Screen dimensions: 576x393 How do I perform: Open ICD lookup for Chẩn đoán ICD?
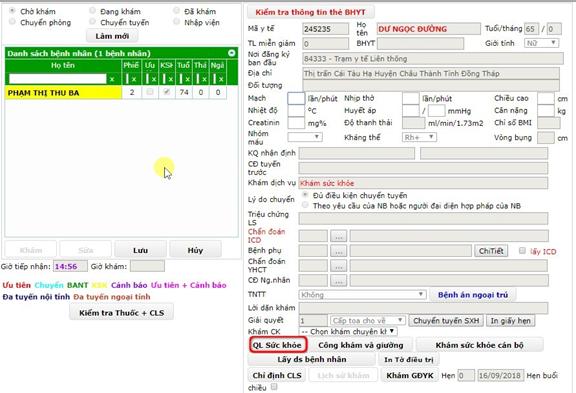tap(338, 236)
